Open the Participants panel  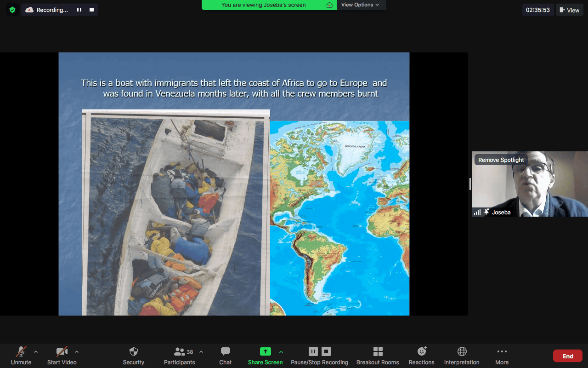[180, 356]
